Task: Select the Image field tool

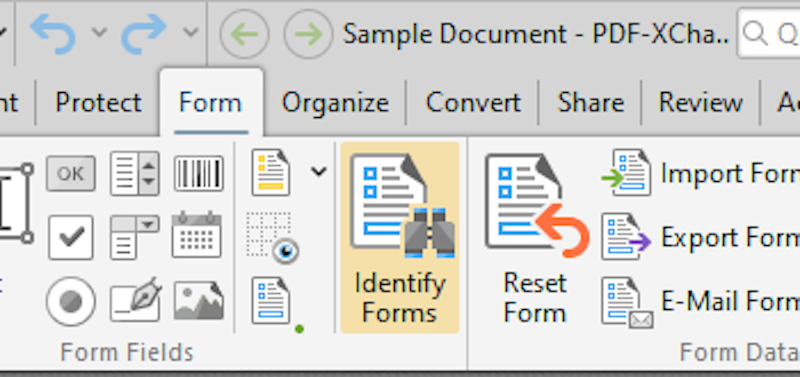Action: click(198, 301)
